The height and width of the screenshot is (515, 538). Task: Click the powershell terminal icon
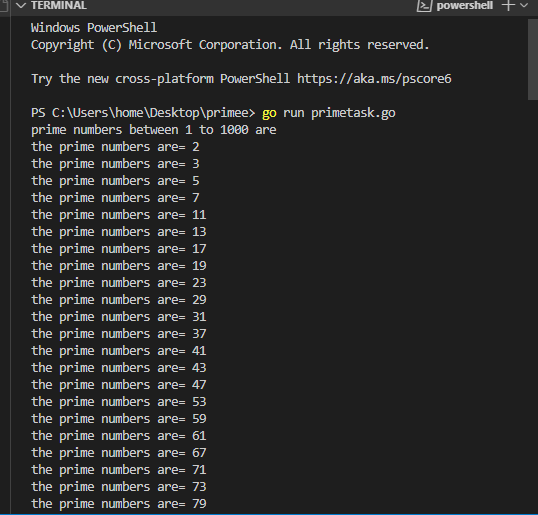point(424,5)
